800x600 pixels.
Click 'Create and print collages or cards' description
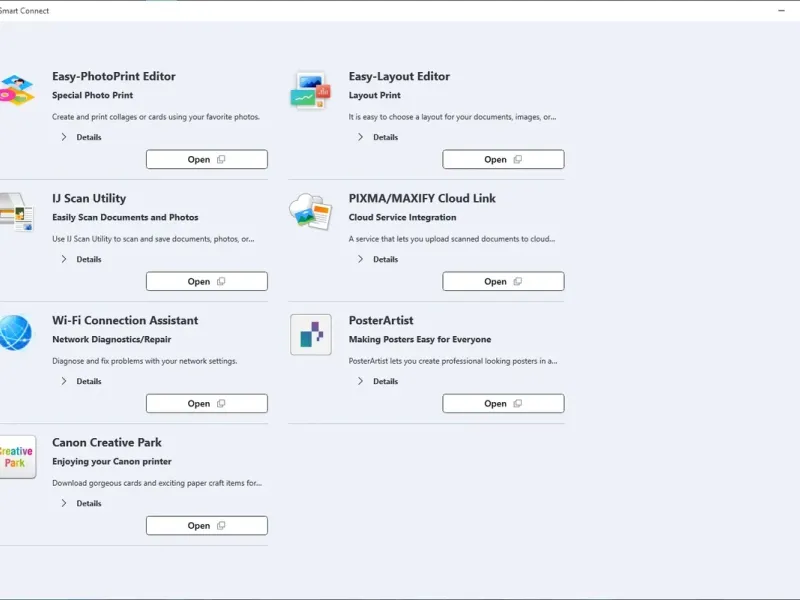pyautogui.click(x=156, y=117)
